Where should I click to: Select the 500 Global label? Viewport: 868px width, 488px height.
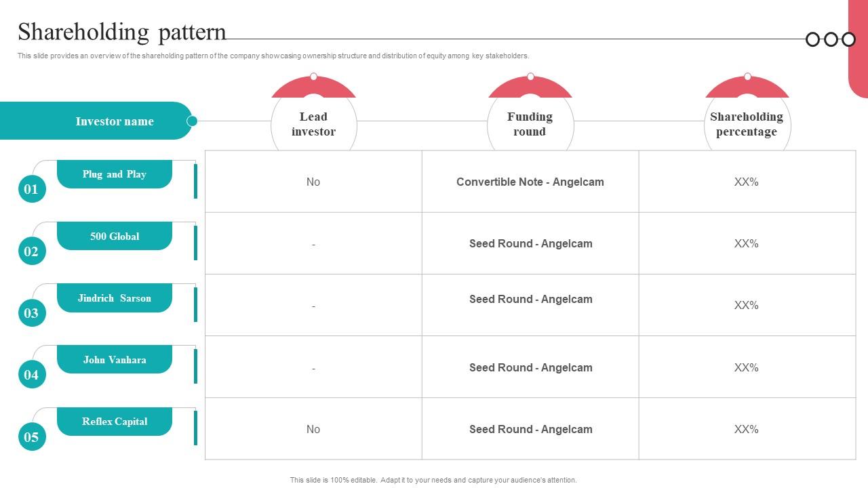tap(115, 236)
